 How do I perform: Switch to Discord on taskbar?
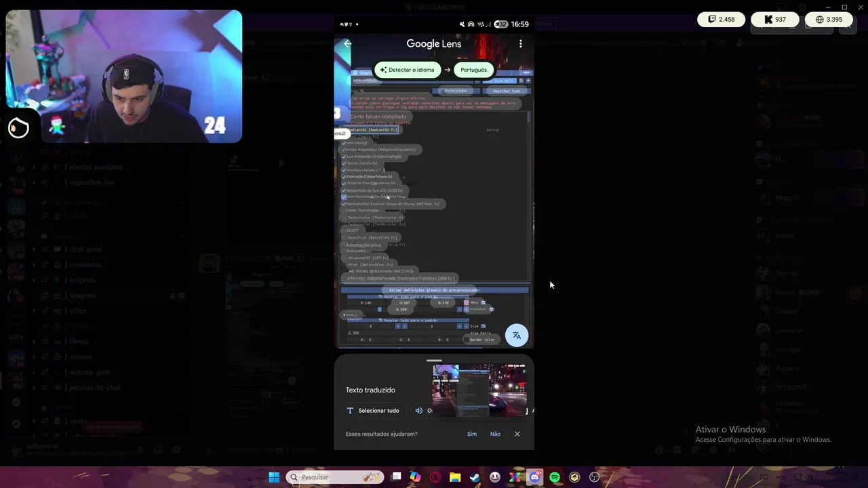535,477
